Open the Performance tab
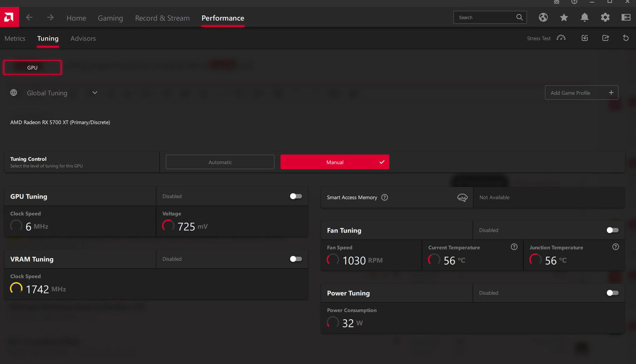636x364 pixels. [223, 18]
